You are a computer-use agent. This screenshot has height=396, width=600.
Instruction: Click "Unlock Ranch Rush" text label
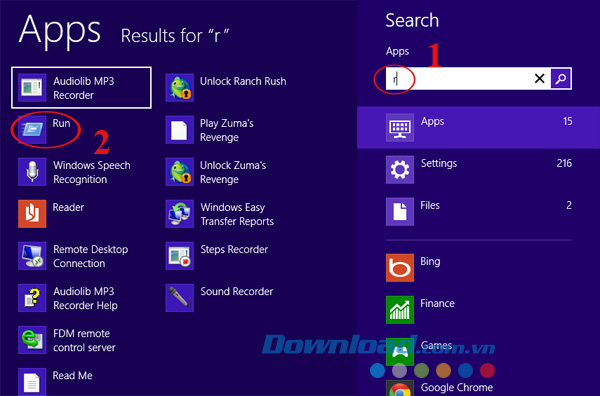[243, 81]
